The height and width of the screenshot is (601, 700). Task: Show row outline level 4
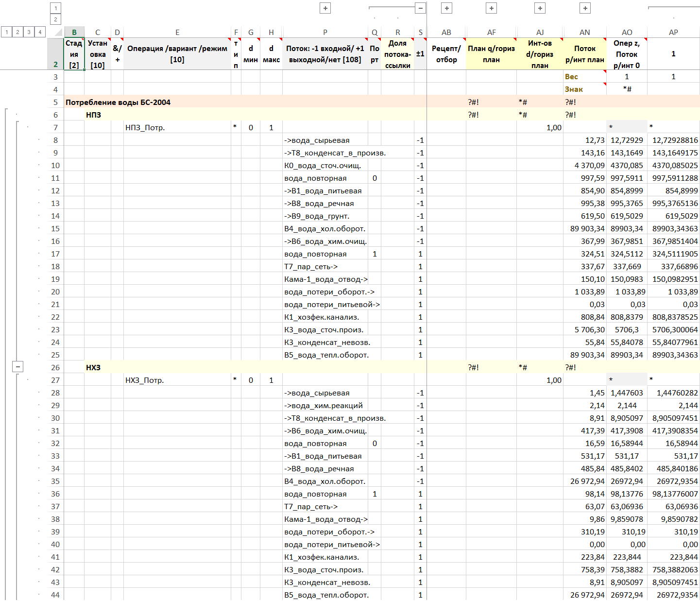point(40,32)
